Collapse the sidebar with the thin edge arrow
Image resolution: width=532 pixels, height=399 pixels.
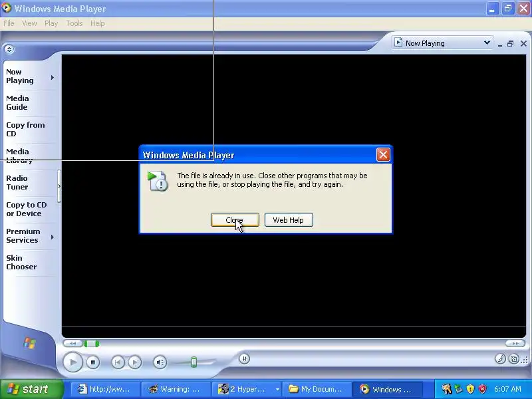(59, 186)
